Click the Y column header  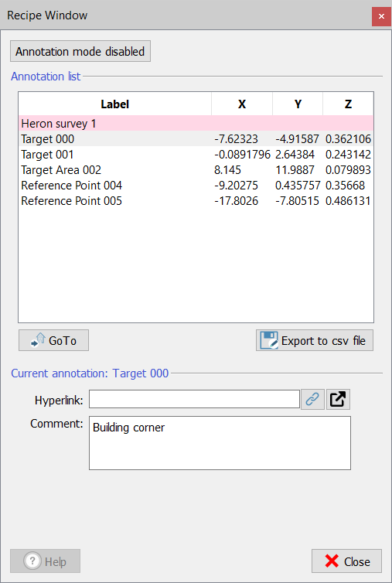(x=298, y=104)
